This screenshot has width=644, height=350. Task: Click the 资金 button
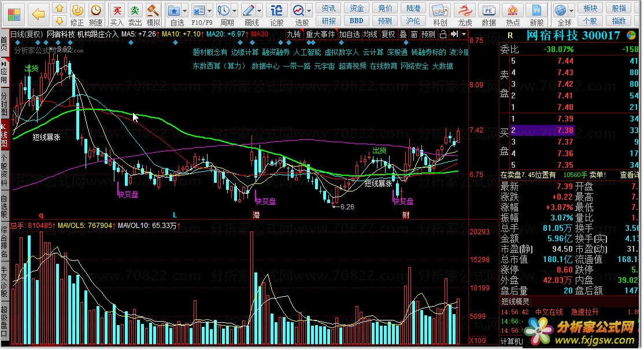coord(357,8)
